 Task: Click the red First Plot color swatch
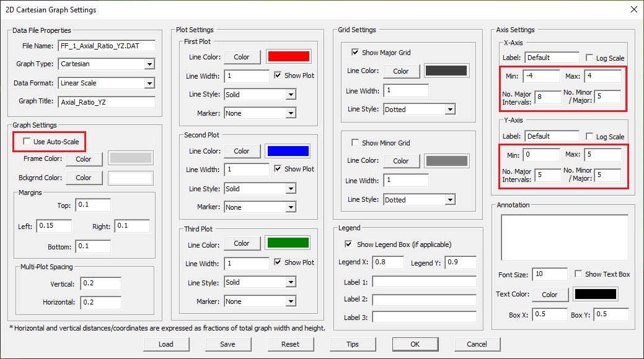point(288,57)
